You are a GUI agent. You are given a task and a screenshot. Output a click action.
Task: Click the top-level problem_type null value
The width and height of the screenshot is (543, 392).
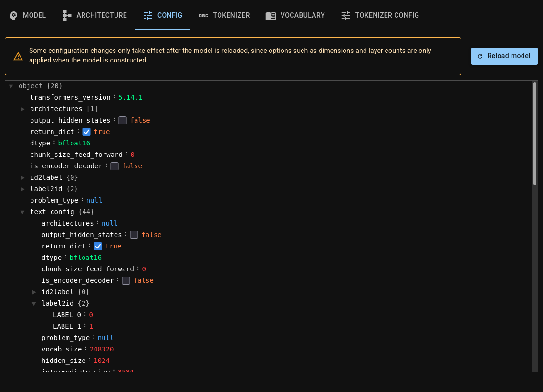click(94, 200)
